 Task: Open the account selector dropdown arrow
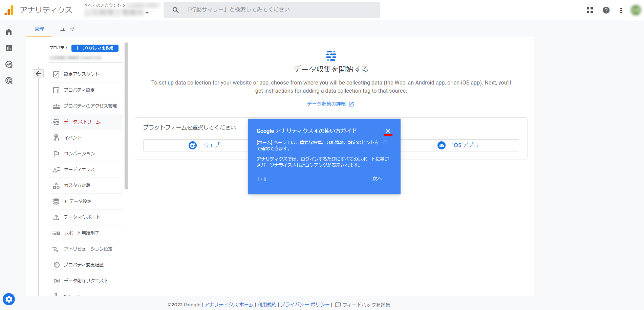(x=147, y=13)
